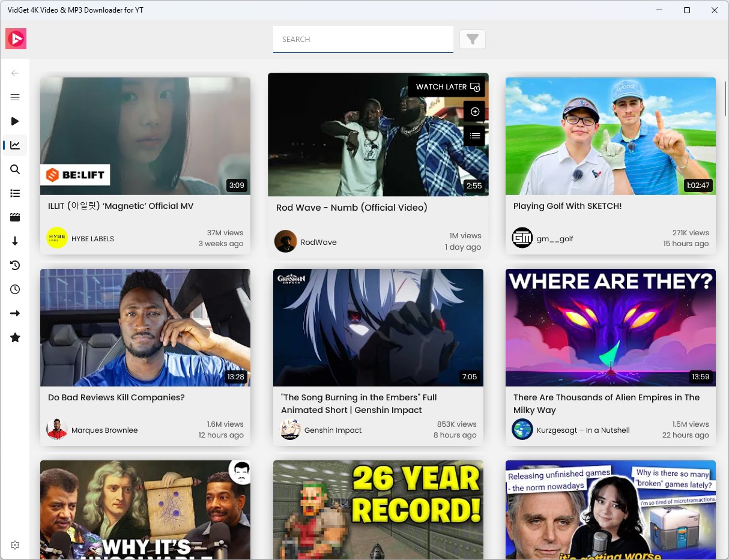729x560 pixels.
Task: Click the RodWave channel name
Action: 319,242
